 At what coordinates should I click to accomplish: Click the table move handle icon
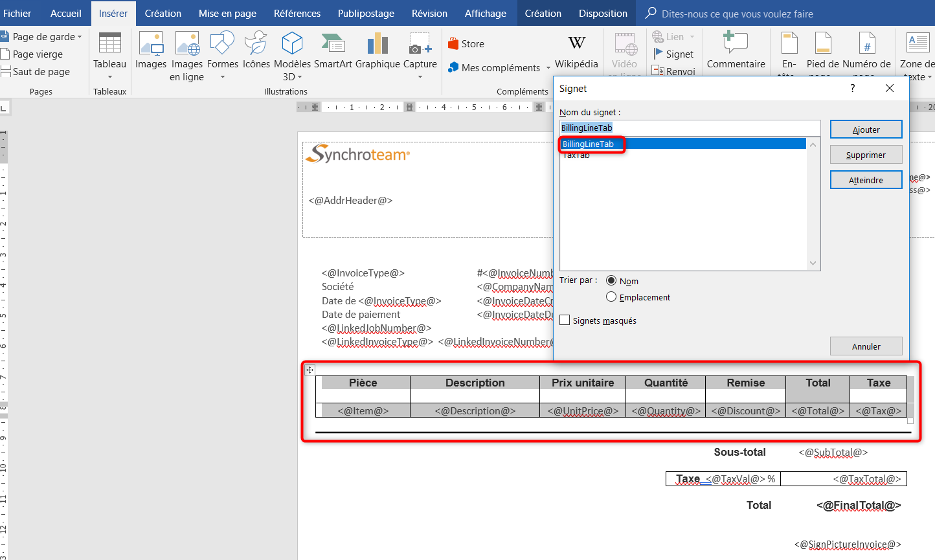[310, 370]
